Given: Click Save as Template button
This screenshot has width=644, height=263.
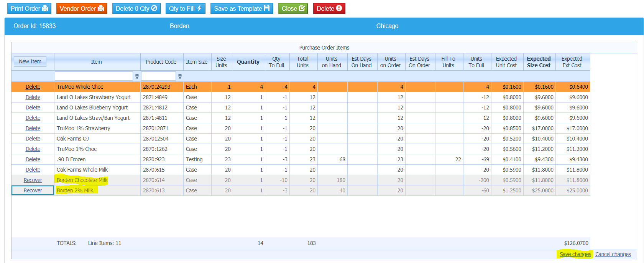Looking at the screenshot, I should [x=242, y=8].
